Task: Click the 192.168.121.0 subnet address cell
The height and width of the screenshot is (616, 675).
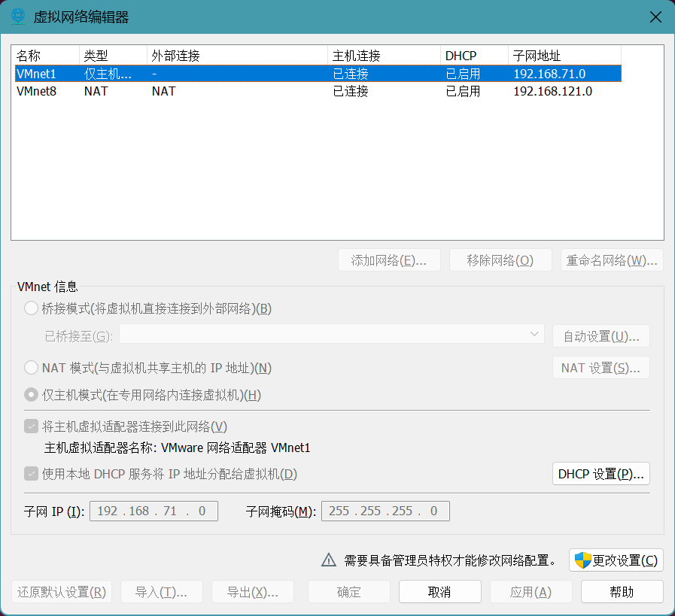Action: tap(553, 91)
